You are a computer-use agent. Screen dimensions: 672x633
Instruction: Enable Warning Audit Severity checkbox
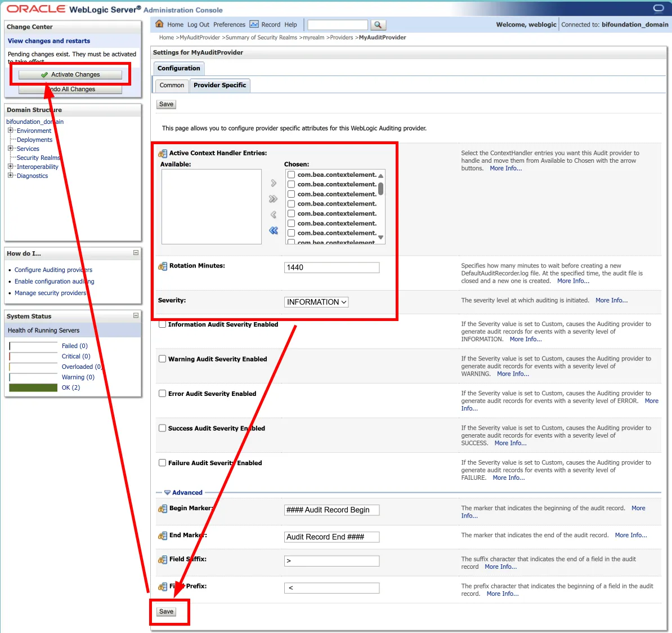click(x=163, y=359)
